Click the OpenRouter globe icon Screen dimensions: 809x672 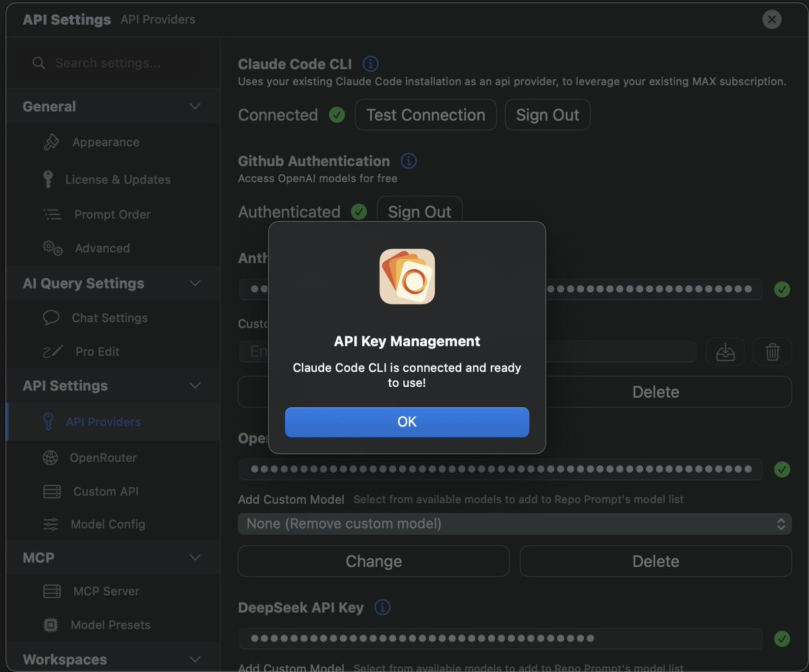click(x=51, y=458)
